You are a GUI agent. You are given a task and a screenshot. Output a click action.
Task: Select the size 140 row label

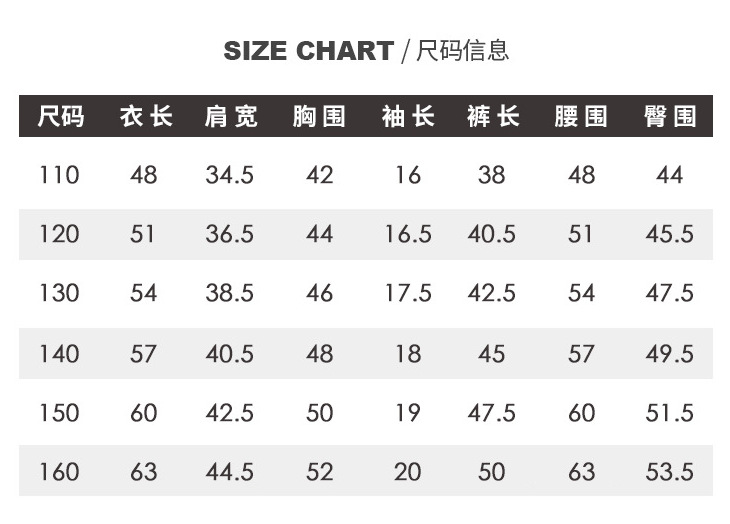pyautogui.click(x=59, y=353)
